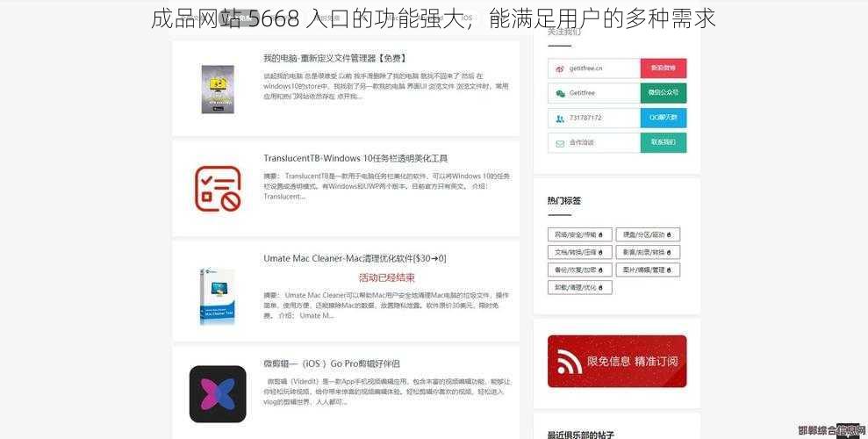
Task: Select the 影音/刻录/转换 tag
Action: (x=648, y=253)
